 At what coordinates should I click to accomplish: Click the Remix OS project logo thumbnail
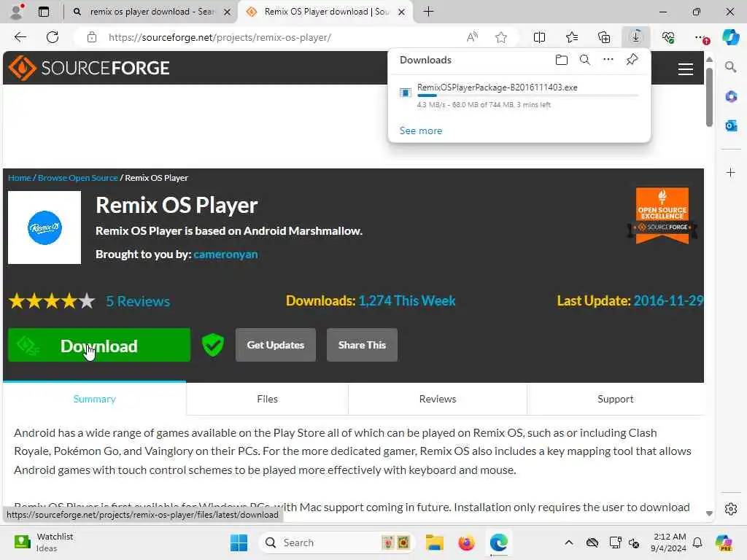pos(44,227)
